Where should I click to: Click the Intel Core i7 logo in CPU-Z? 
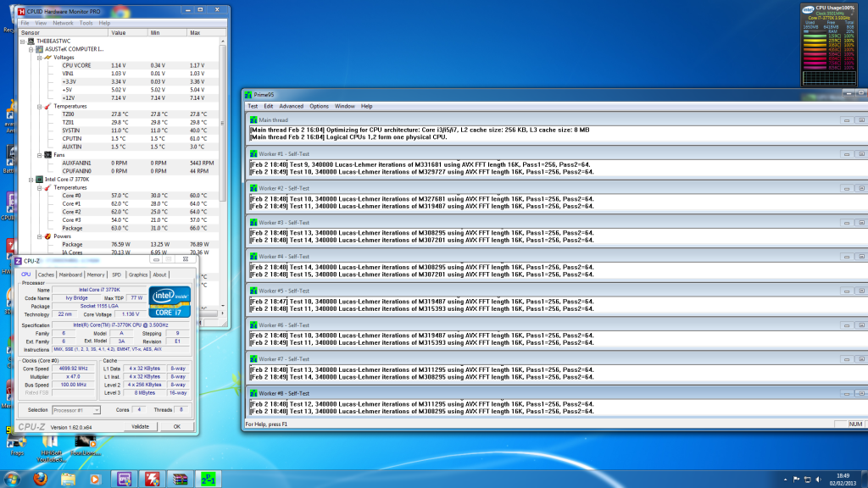tap(170, 302)
